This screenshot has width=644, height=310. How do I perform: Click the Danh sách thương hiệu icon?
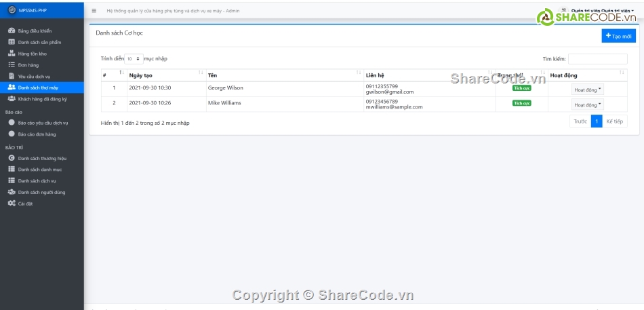coord(12,158)
